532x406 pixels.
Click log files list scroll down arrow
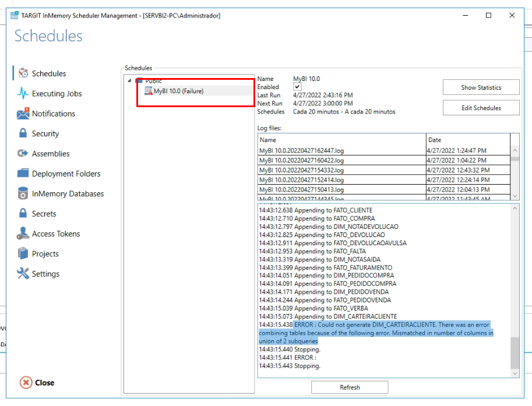click(515, 196)
